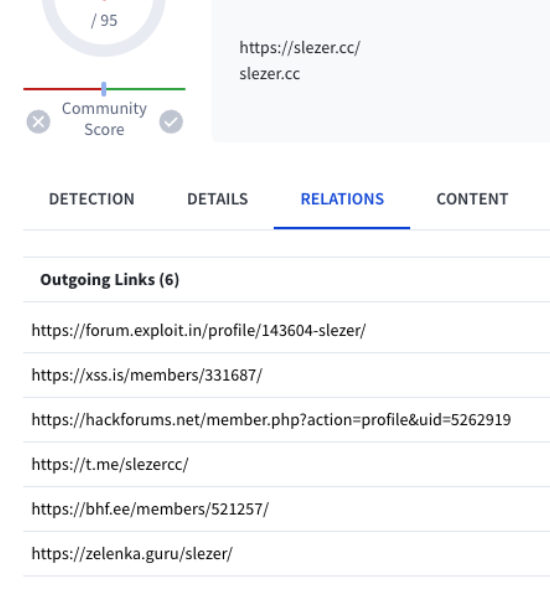Open the xss.is members link
Screen dimensions: 550x595
point(147,375)
